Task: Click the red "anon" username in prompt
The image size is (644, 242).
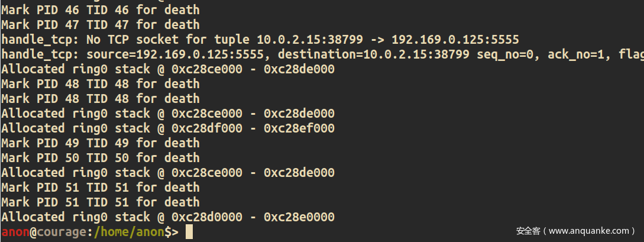Action: pyautogui.click(x=15, y=232)
